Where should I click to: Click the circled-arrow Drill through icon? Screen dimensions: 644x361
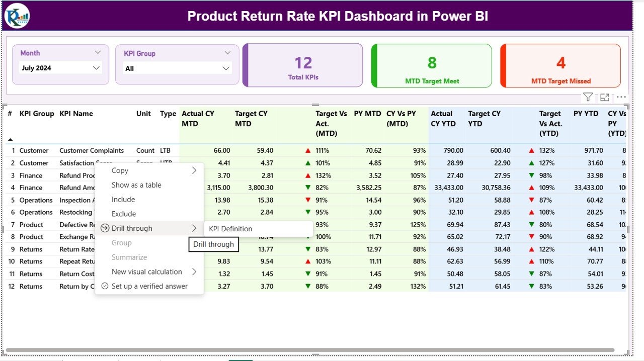pyautogui.click(x=105, y=228)
